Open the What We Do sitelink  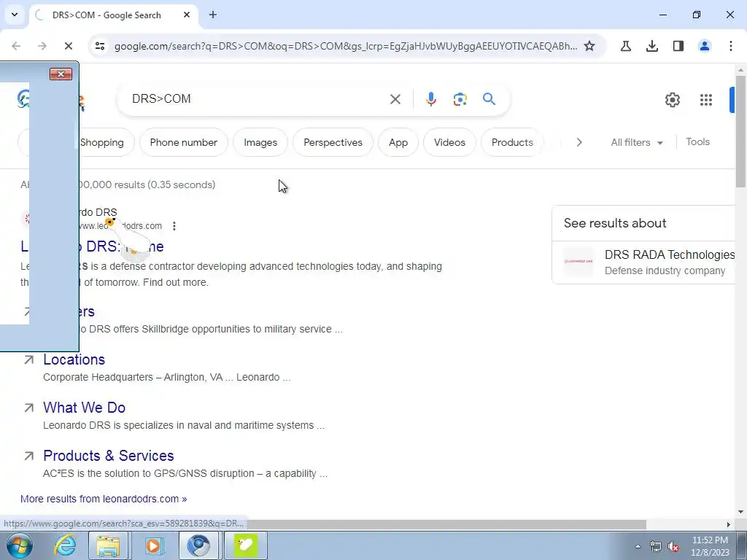click(x=85, y=408)
